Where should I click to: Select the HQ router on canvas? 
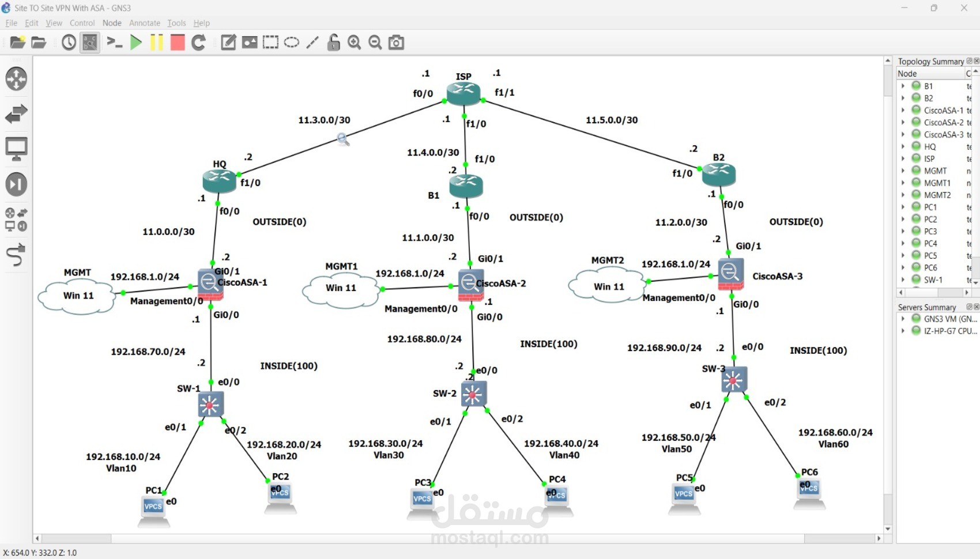click(219, 181)
